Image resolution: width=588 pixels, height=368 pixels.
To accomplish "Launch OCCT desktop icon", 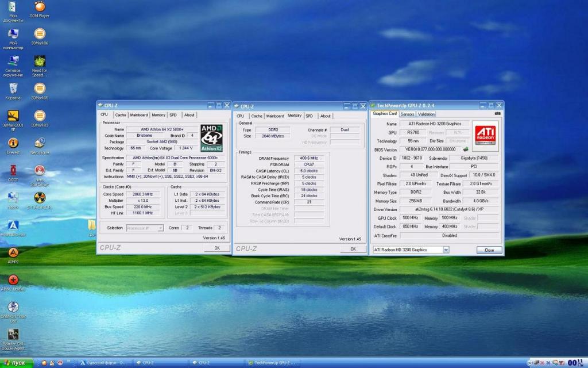I will (13, 174).
